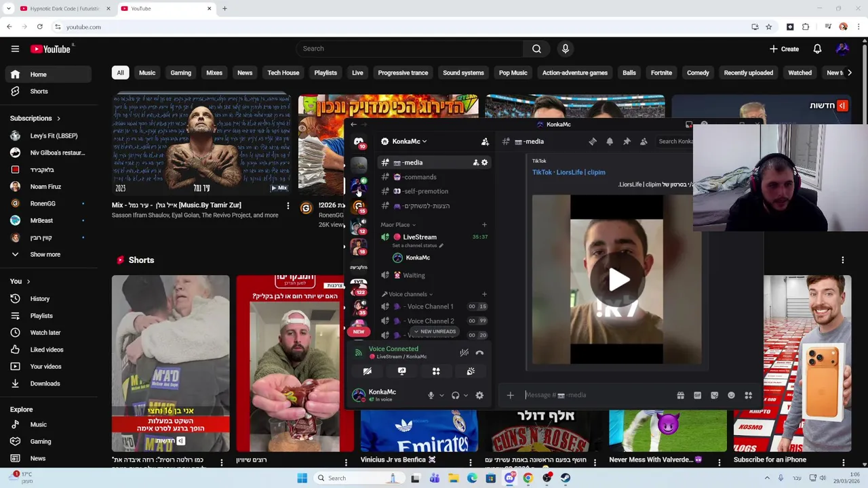Screen dimensions: 868x488
Task: Open sticker picker in Discord message bar
Action: tap(714, 395)
